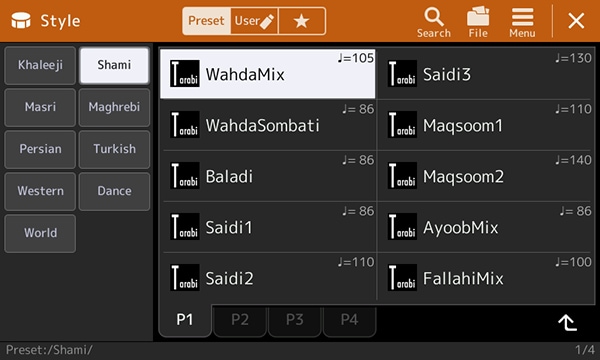
Task: Choose the Maghrebi style category
Action: 114,107
